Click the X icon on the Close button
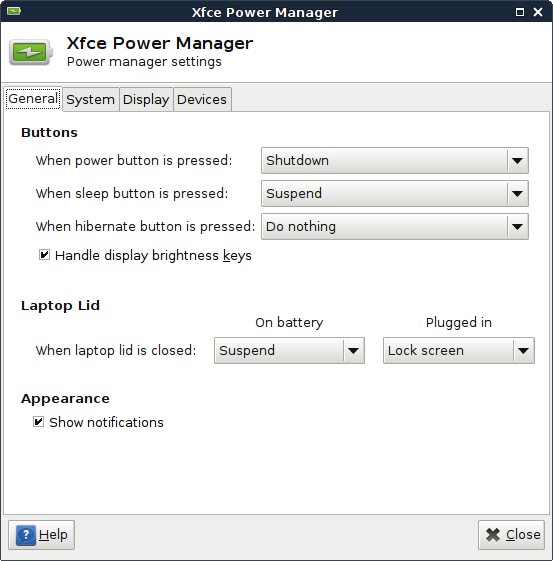 click(x=493, y=535)
